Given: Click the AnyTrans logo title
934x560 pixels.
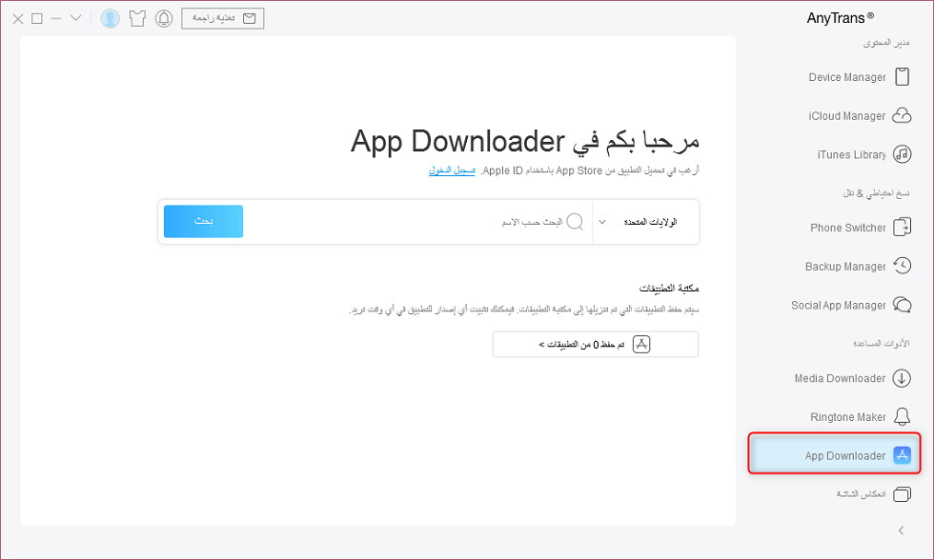Looking at the screenshot, I should pos(840,18).
